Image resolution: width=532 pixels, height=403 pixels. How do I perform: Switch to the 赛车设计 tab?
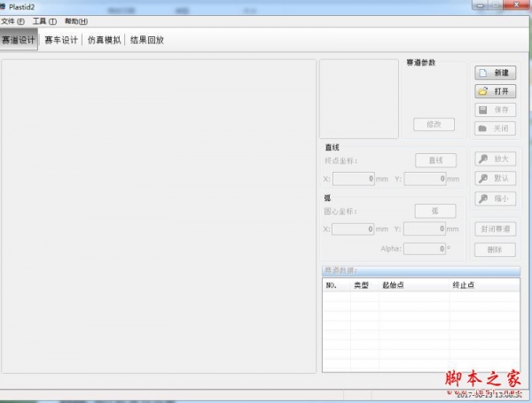61,40
